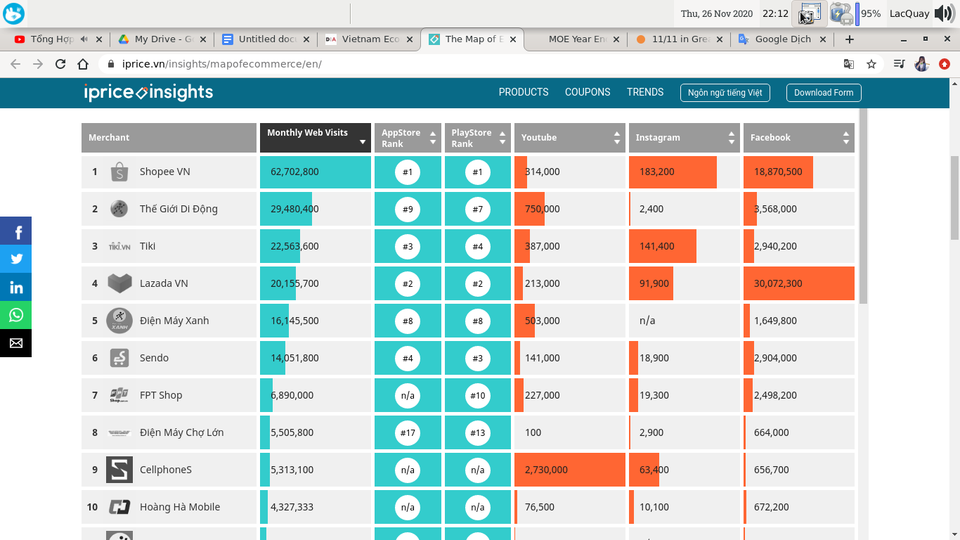Open the OS launcher menu icon

13,13
